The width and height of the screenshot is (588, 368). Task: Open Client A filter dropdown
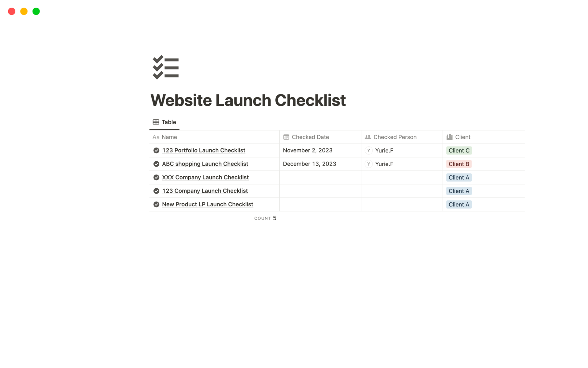click(458, 177)
